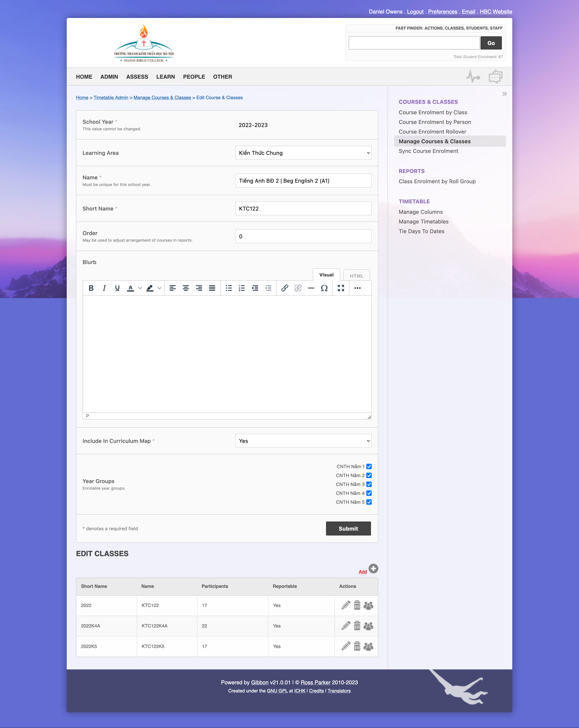
Task: Click the Submit button
Action: [x=348, y=529]
